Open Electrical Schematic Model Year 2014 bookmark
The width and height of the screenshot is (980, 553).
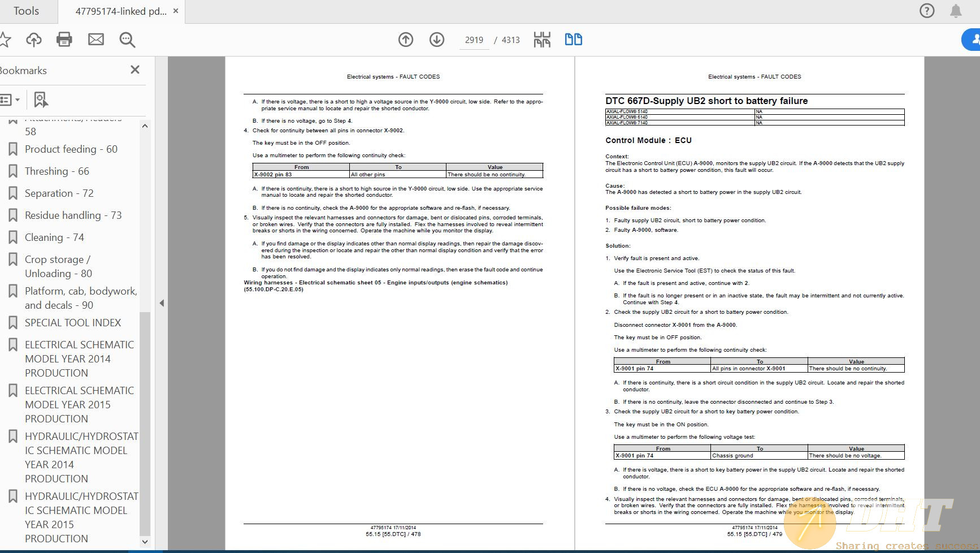80,359
